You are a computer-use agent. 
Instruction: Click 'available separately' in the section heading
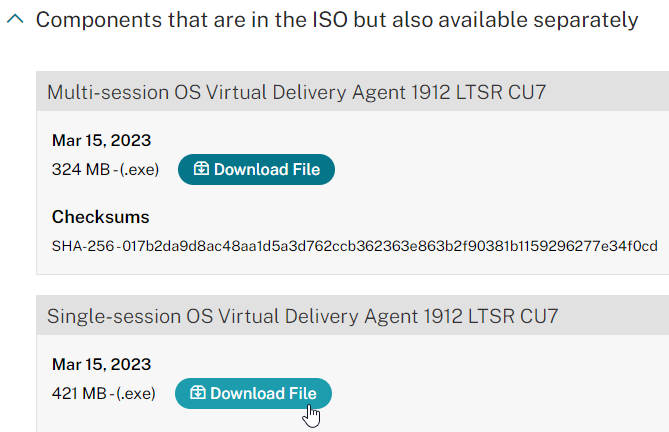click(538, 20)
